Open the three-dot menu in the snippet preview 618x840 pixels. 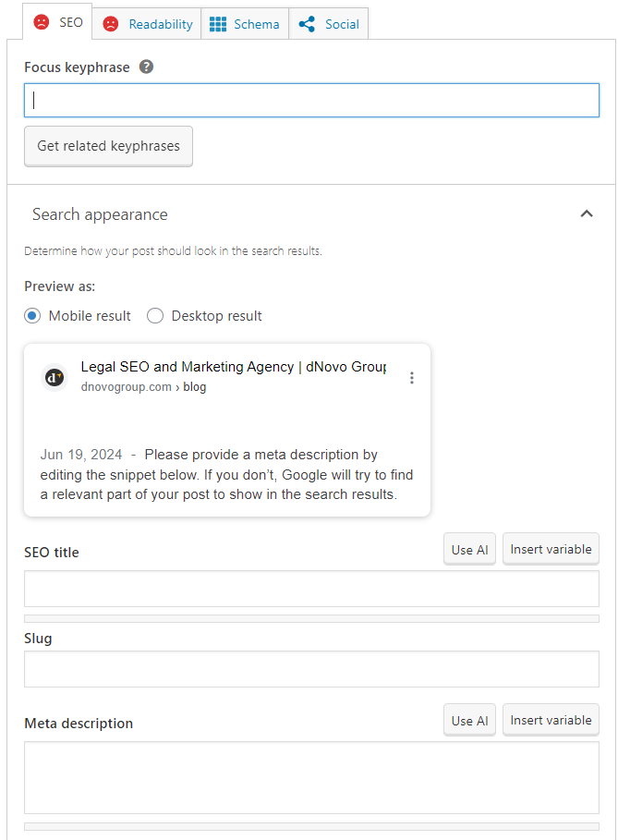point(412,377)
